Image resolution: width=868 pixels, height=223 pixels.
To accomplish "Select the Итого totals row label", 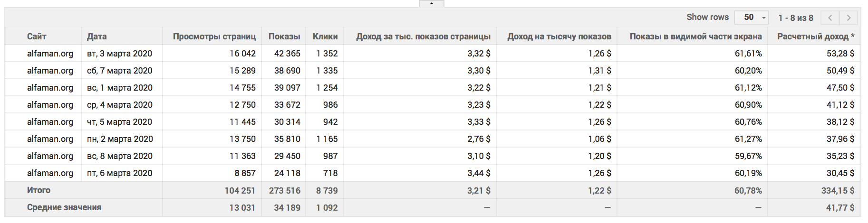I will [x=39, y=190].
